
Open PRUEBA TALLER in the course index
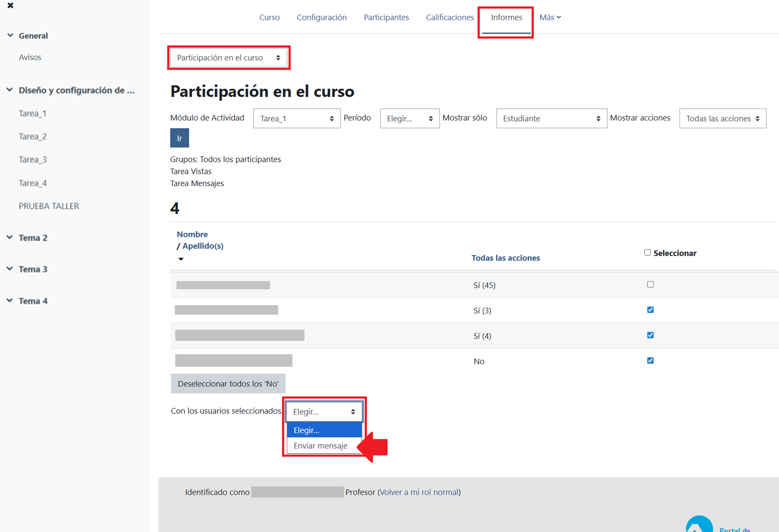point(49,206)
